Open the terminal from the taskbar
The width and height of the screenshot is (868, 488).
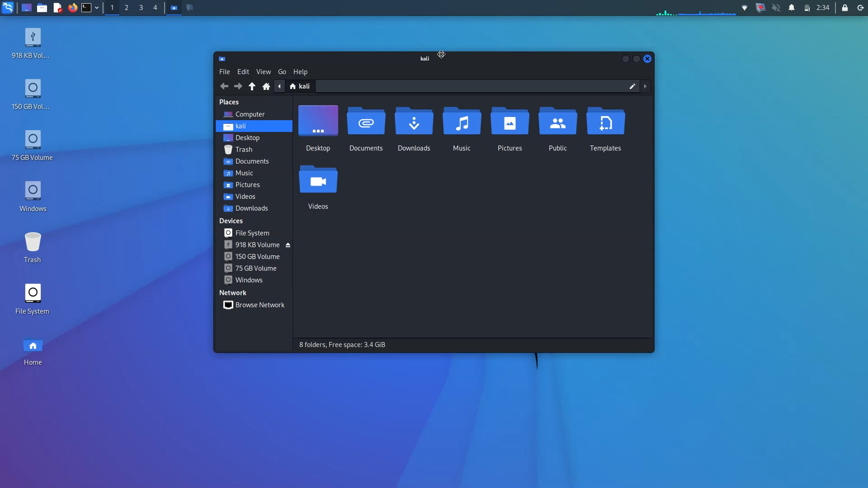(x=86, y=8)
